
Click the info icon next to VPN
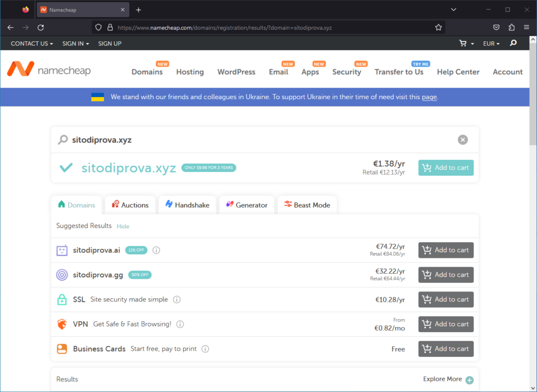coord(180,324)
